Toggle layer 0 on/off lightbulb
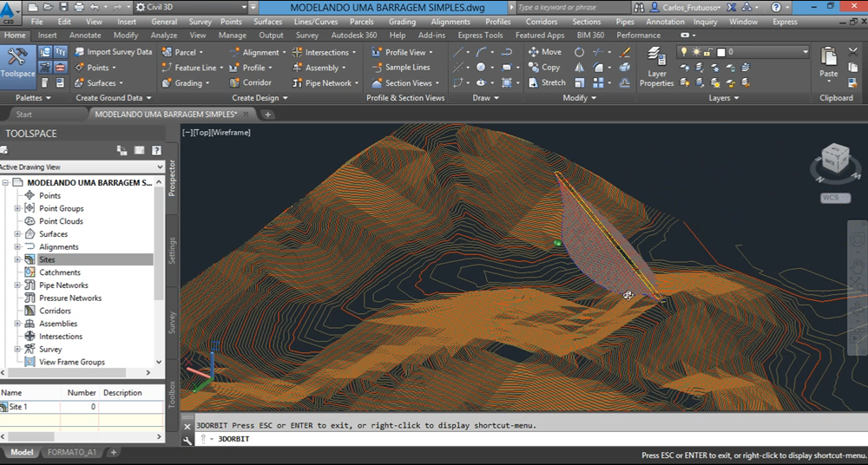868x465 pixels. [684, 52]
